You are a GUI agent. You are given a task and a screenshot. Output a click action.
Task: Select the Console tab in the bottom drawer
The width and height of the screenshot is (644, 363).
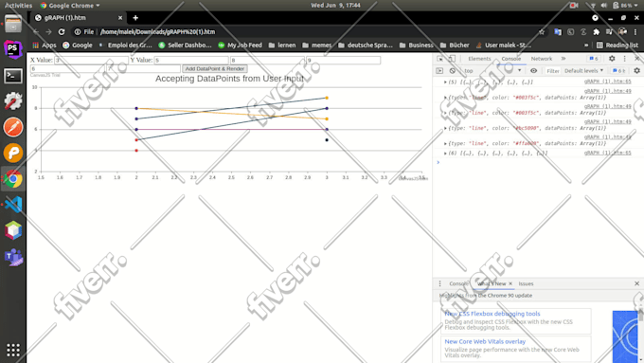[458, 283]
